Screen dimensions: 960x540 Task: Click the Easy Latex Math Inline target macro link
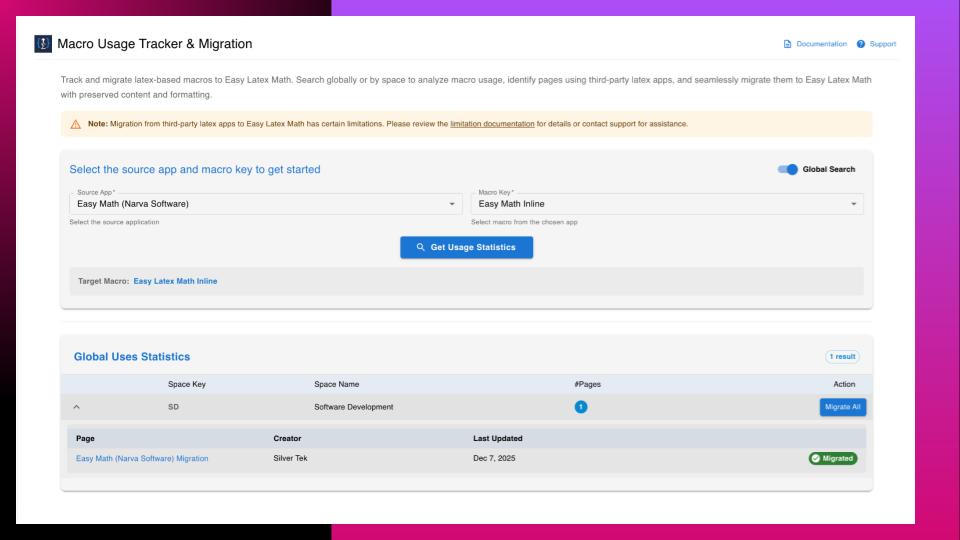pyautogui.click(x=175, y=281)
